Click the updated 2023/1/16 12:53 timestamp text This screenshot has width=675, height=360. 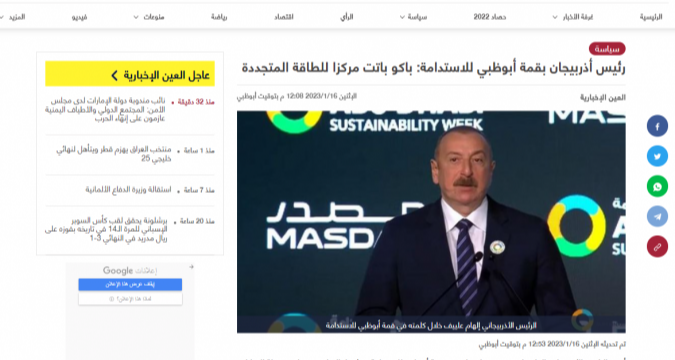coord(552,344)
